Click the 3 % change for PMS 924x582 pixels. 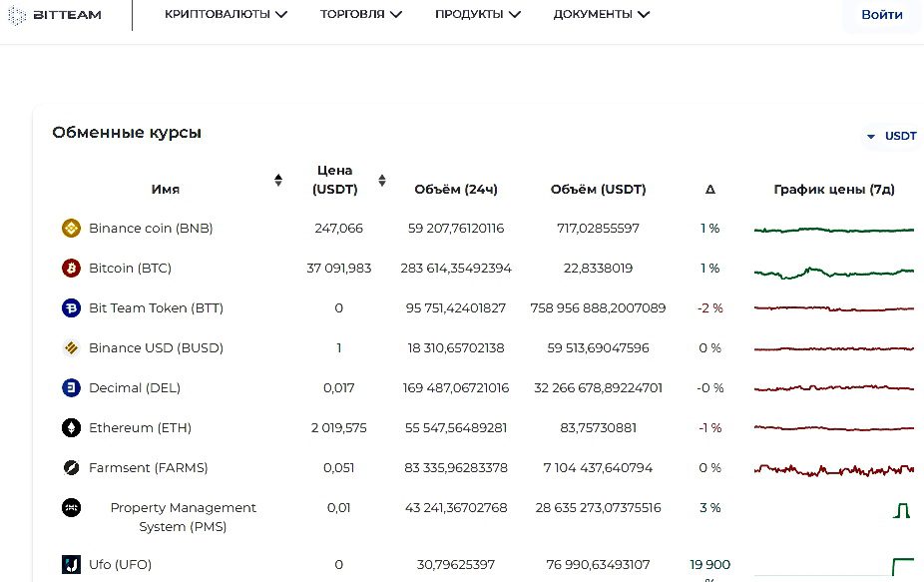coord(710,507)
